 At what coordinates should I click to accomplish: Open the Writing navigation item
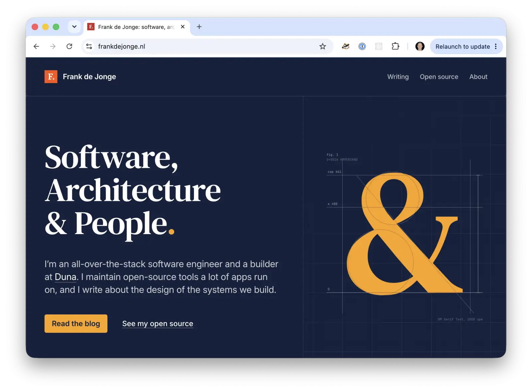point(398,77)
